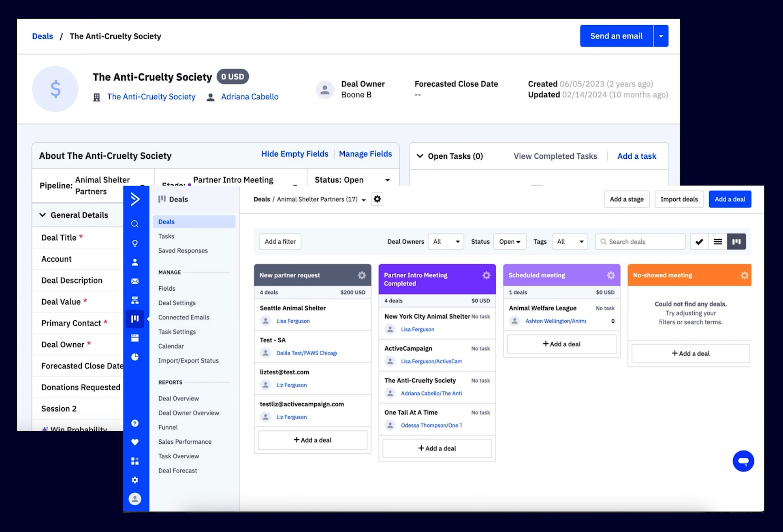Click the dollar sign deal avatar
The height and width of the screenshot is (532, 783).
(55, 89)
